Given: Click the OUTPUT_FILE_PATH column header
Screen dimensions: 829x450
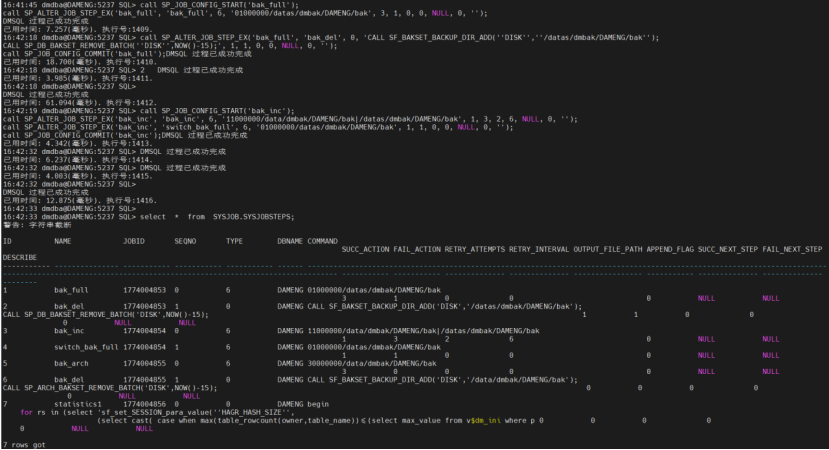Looking at the screenshot, I should (607, 249).
